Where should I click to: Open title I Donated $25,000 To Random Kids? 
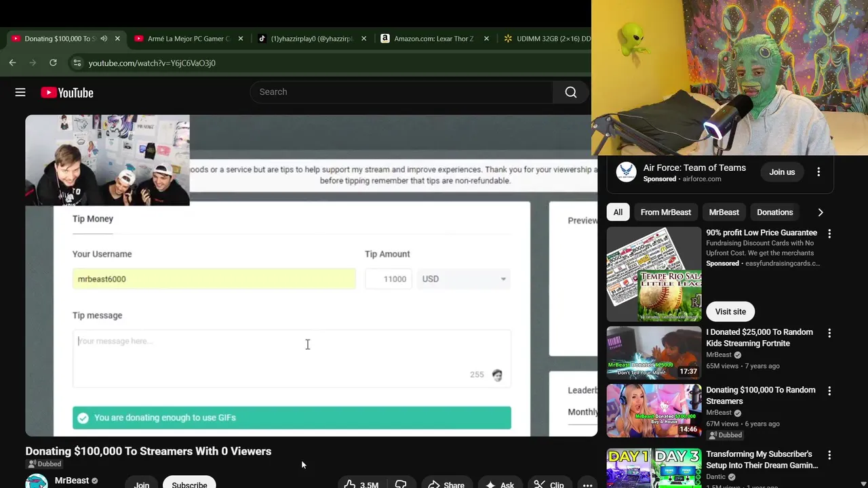coord(759,338)
